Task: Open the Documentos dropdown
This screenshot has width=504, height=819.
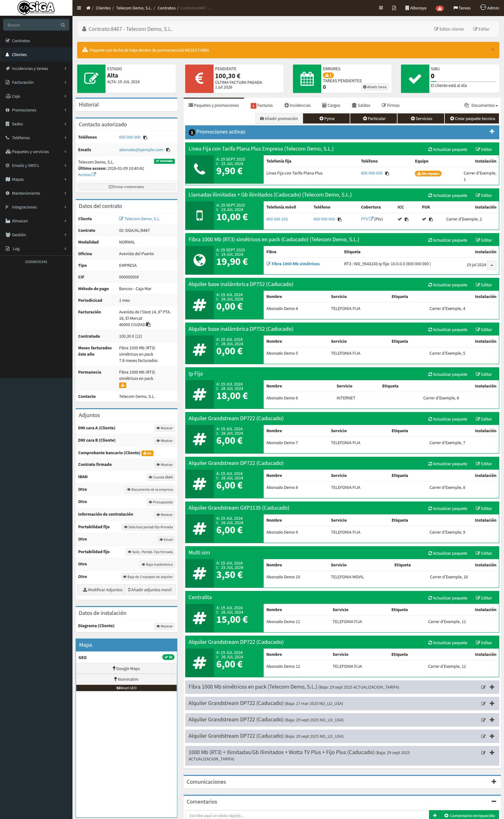Action: click(481, 105)
